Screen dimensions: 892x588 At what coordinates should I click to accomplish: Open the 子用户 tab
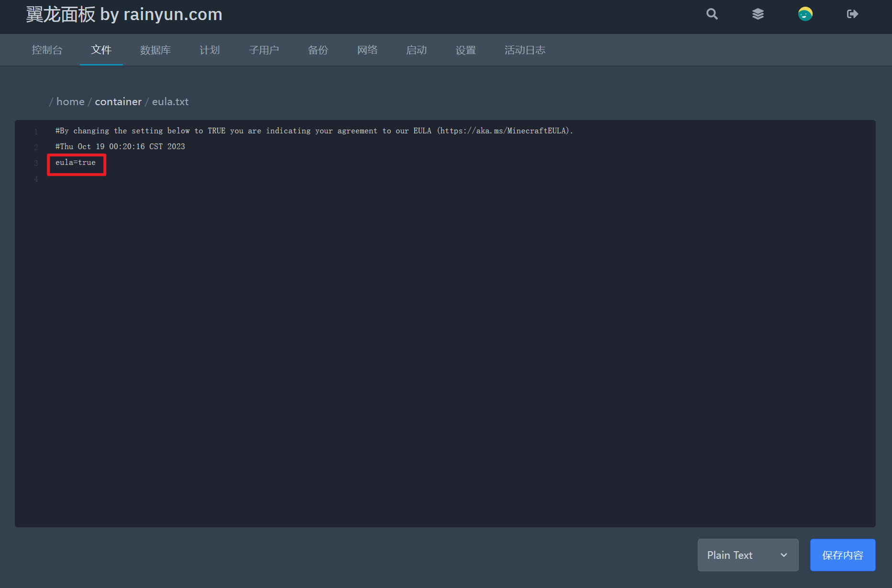tap(264, 50)
